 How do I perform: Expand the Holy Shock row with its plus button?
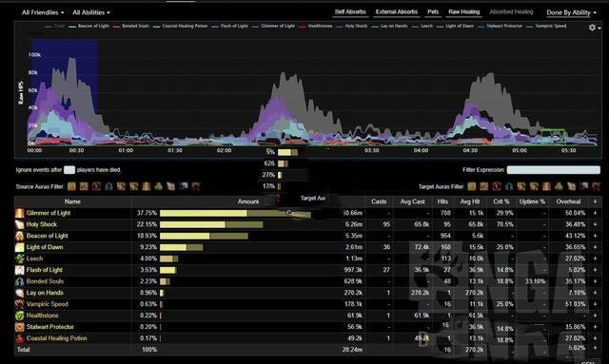click(595, 224)
